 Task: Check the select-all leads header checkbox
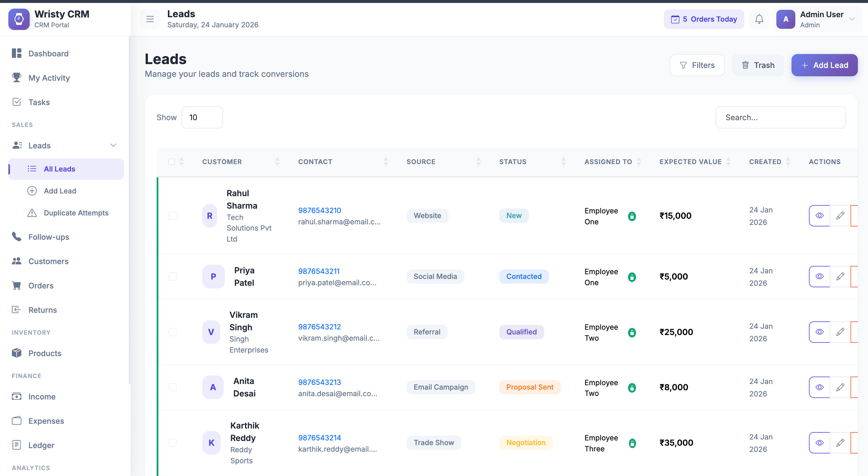point(172,162)
